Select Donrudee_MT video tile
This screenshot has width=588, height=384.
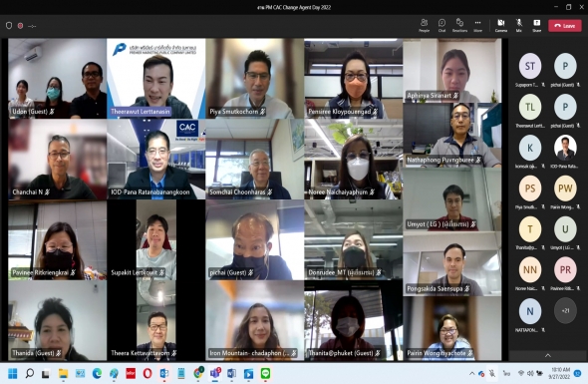coord(353,239)
